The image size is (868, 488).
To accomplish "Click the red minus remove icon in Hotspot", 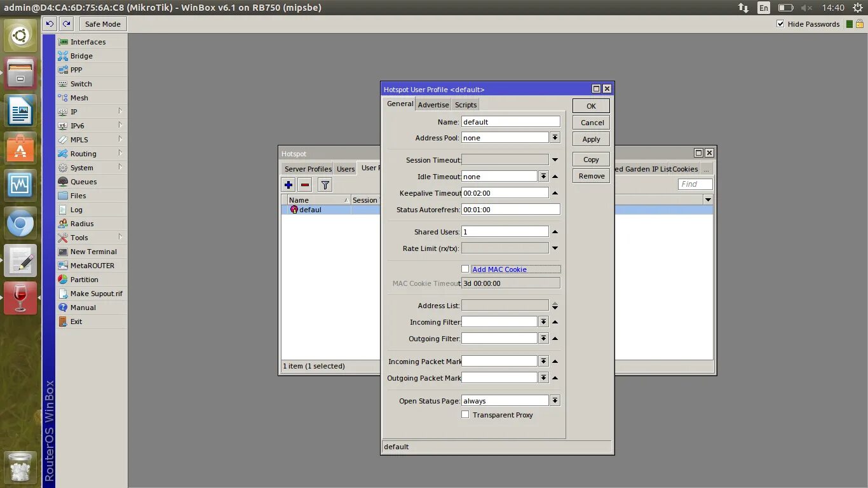I will [305, 185].
